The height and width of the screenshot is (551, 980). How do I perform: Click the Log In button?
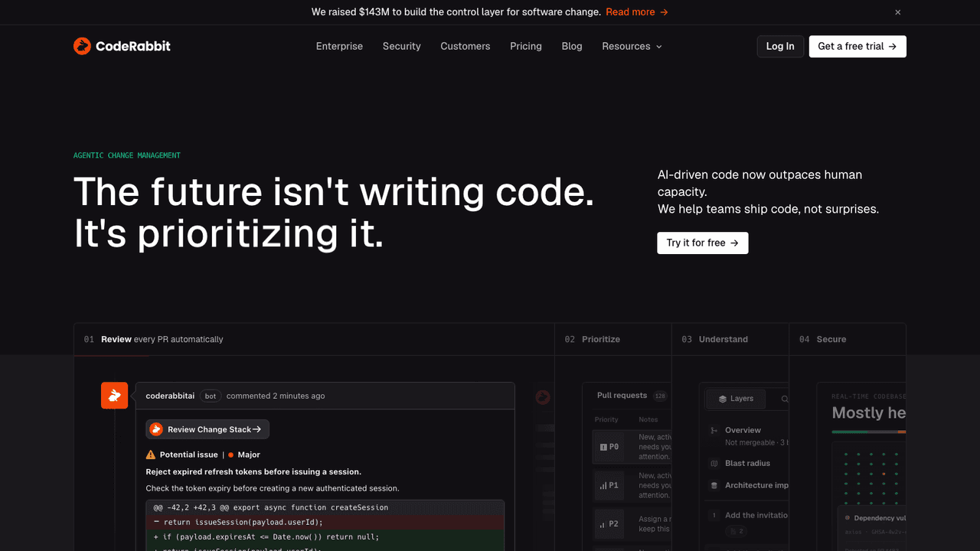click(780, 46)
